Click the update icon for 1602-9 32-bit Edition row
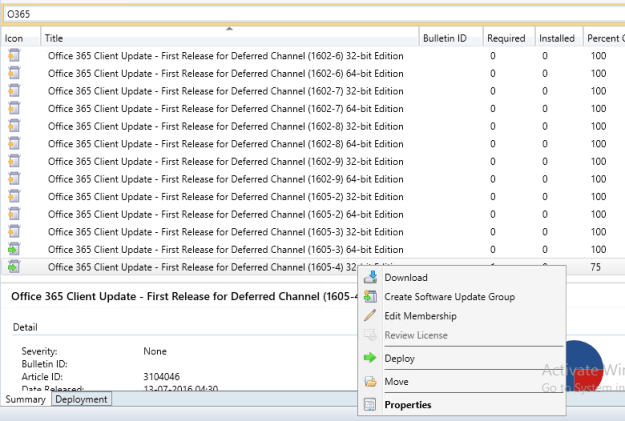This screenshot has width=625, height=421. pos(14,161)
